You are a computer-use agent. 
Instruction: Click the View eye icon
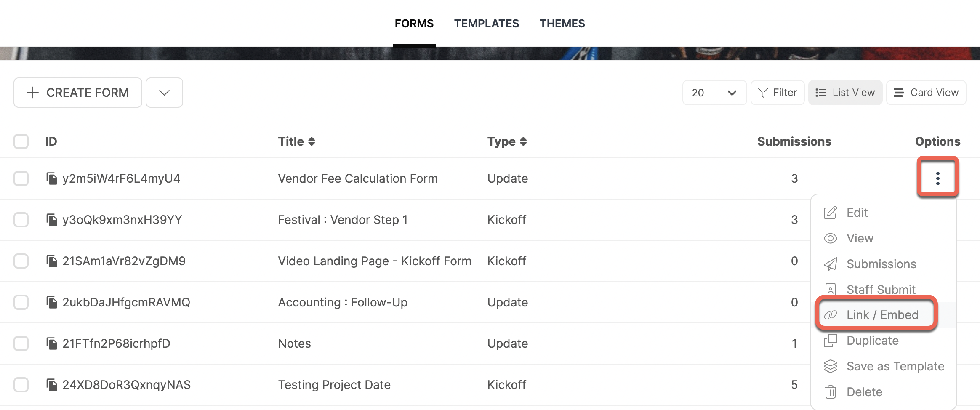click(830, 239)
